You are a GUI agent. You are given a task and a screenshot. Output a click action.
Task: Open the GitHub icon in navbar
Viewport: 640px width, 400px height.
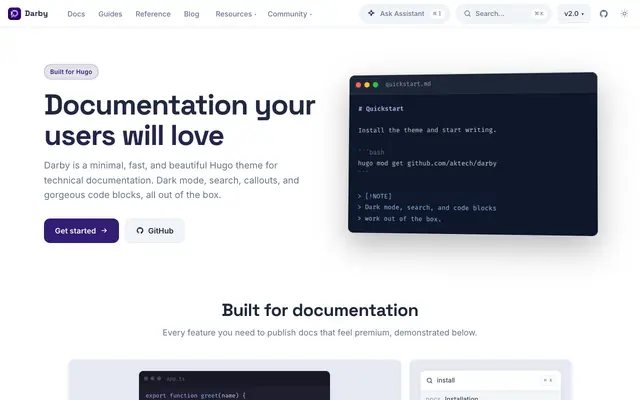click(604, 14)
